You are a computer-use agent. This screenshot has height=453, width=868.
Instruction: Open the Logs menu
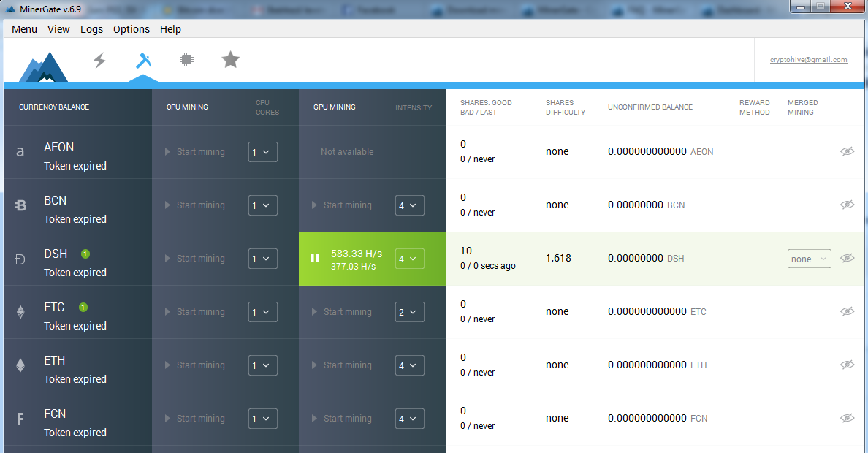91,29
